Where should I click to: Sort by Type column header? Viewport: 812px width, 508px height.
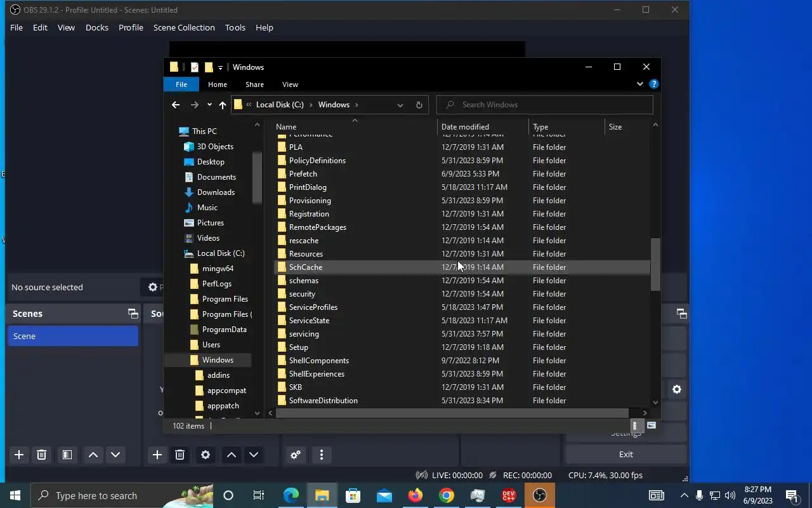point(567,126)
